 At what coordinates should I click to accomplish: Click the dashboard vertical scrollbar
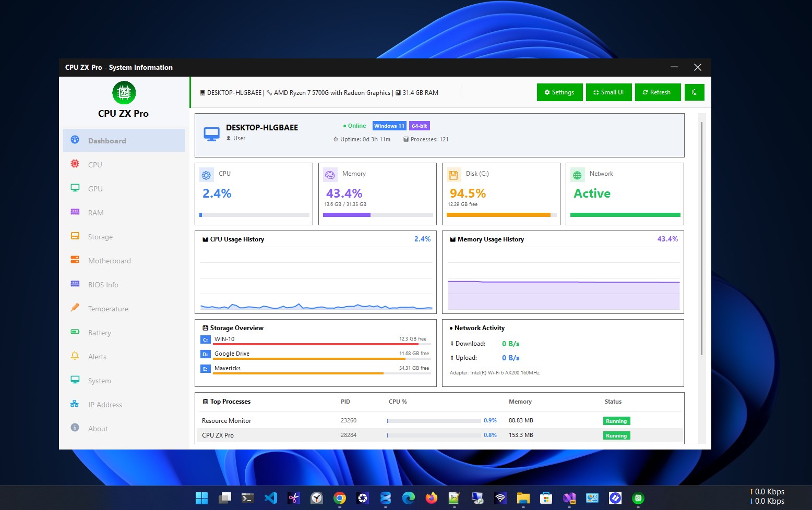[702, 239]
